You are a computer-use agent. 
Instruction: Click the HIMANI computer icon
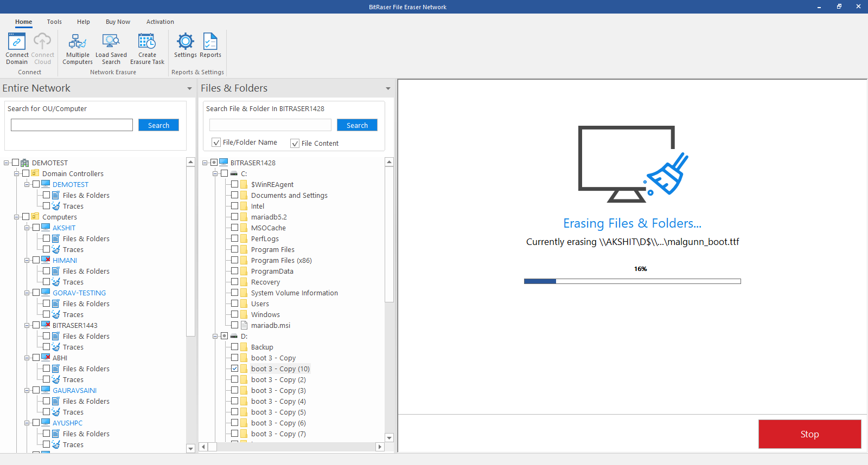(x=46, y=260)
